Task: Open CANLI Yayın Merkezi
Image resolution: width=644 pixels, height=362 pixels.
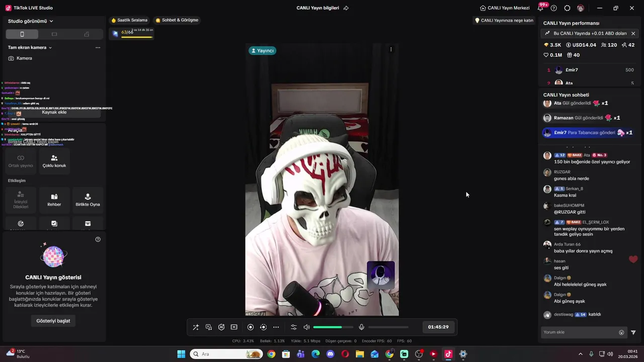Action: click(505, 8)
